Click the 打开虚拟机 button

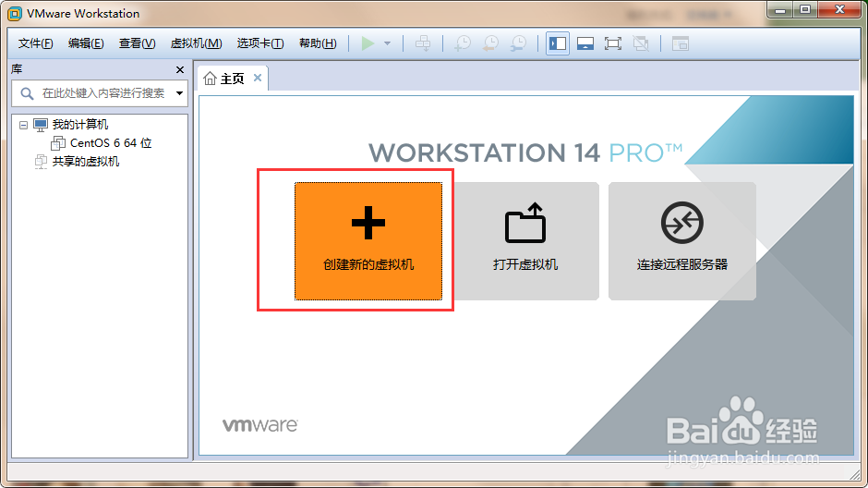click(525, 241)
